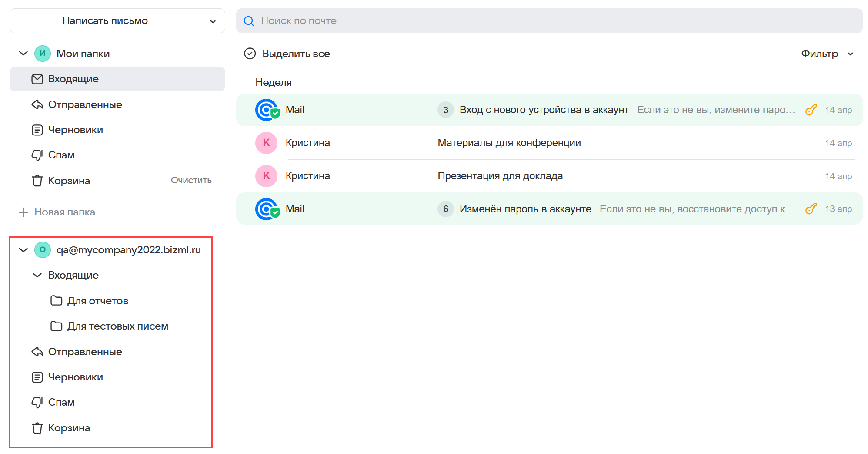Click the key icon on the 14 апр Mail message
This screenshot has height=454, width=868.
(x=811, y=110)
